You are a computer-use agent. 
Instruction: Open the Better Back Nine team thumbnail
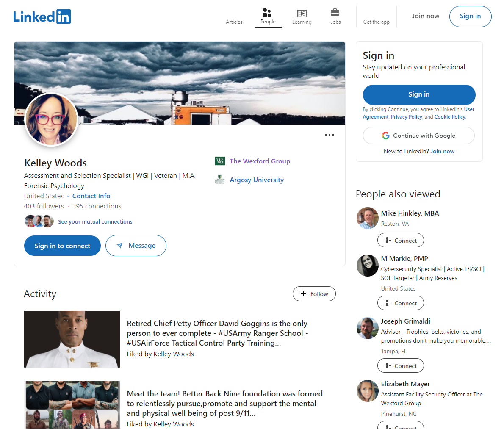pyautogui.click(x=72, y=405)
